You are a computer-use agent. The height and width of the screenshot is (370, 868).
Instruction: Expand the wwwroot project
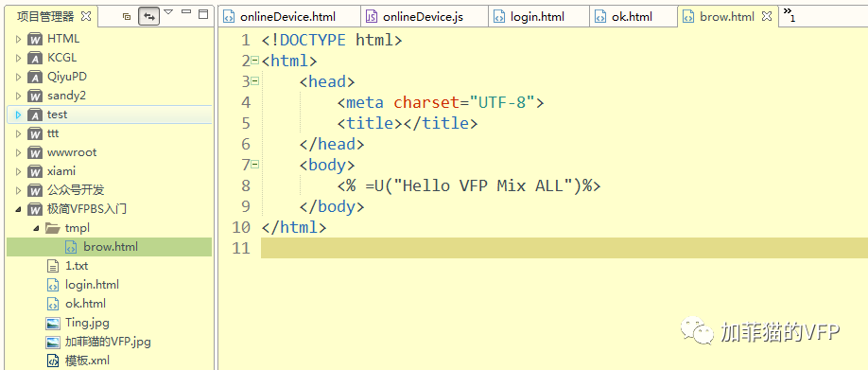tap(18, 153)
